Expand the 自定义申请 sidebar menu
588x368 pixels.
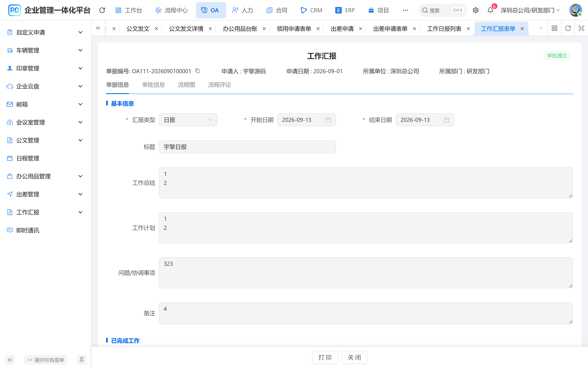(x=46, y=32)
